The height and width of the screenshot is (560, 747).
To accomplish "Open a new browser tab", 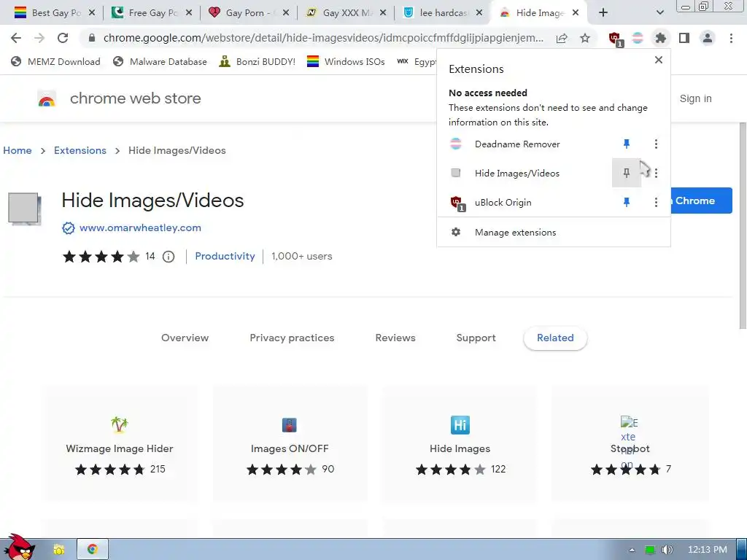I will (603, 13).
